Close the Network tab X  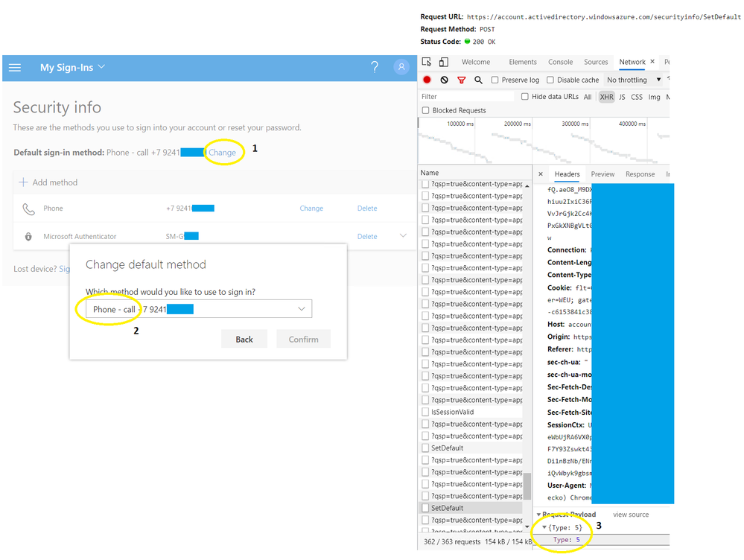652,61
